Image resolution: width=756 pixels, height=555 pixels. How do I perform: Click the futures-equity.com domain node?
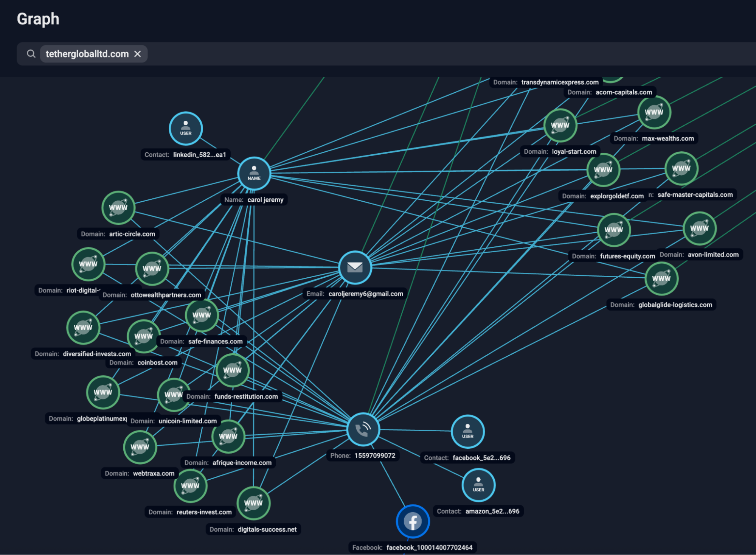[614, 230]
